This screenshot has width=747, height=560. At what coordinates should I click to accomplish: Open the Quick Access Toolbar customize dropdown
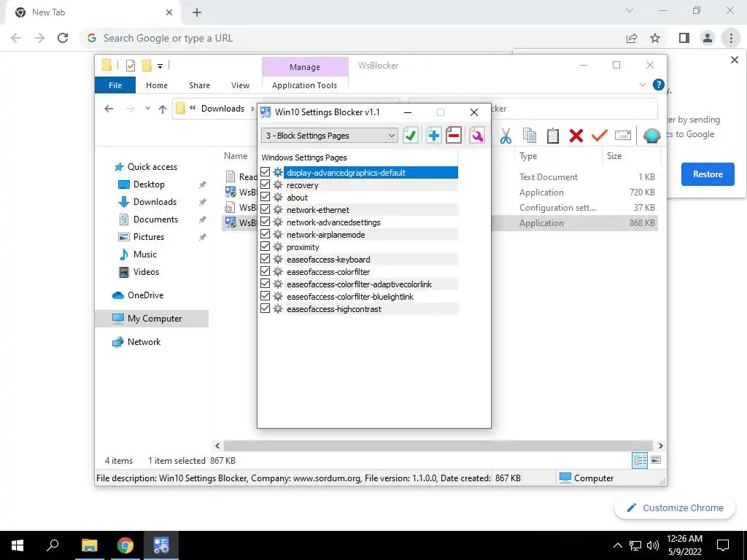pos(160,66)
